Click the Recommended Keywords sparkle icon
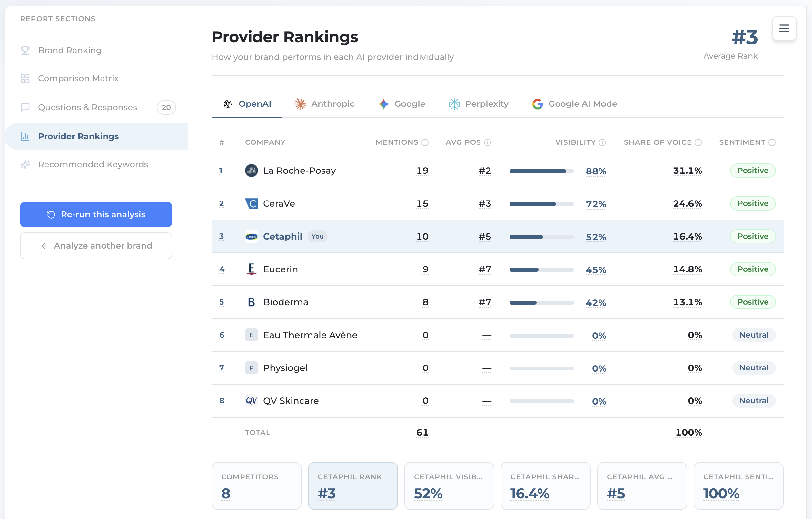This screenshot has height=519, width=812. click(25, 164)
